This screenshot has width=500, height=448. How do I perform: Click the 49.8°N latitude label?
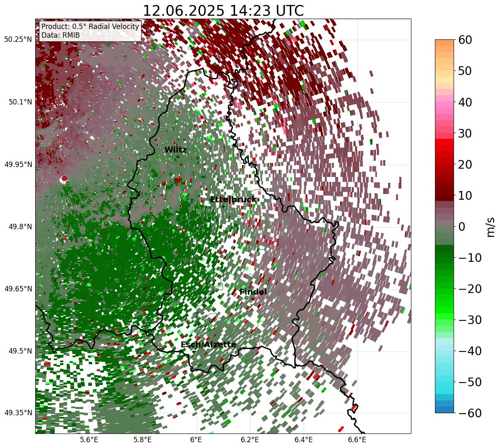click(x=20, y=227)
